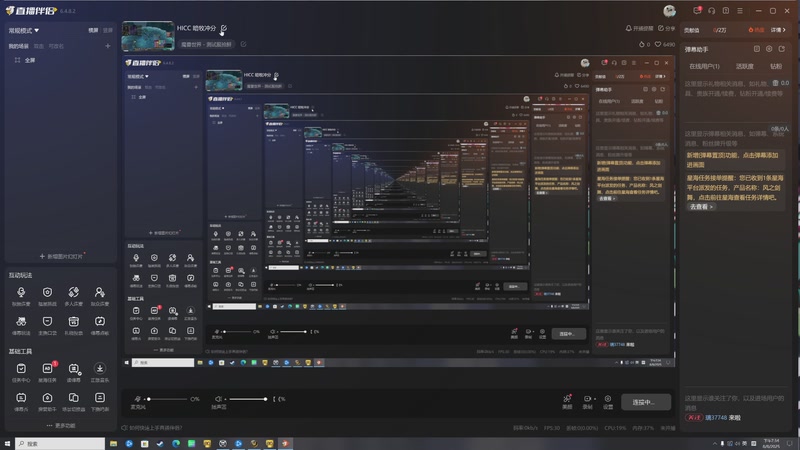This screenshot has width=800, height=450.
Task: Switch to 活跃度 tab
Action: 744,66
